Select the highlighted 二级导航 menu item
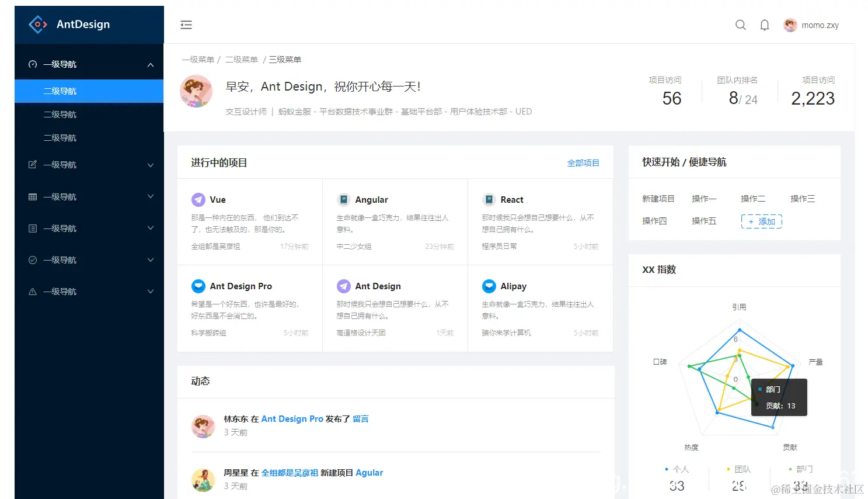The image size is (868, 499). (89, 91)
